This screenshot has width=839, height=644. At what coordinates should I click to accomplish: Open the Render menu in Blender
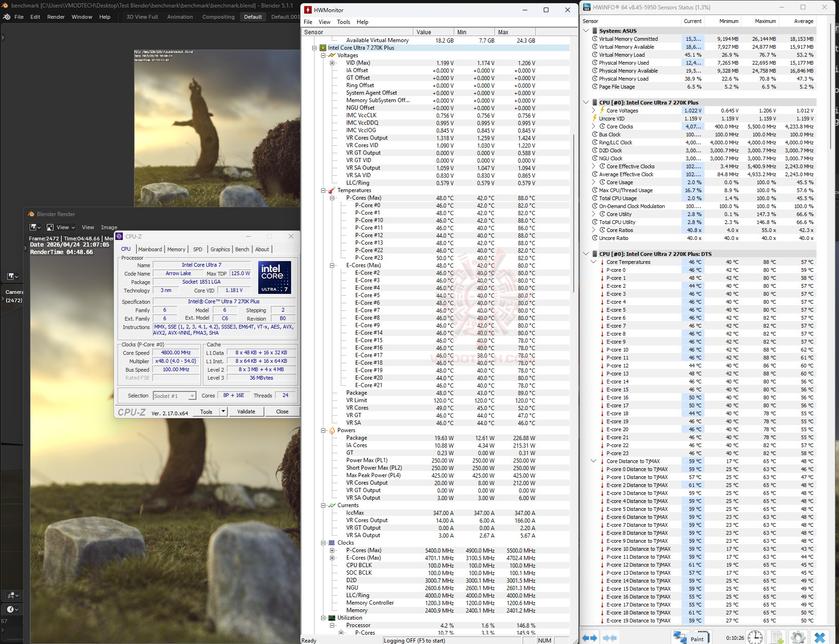[x=56, y=17]
